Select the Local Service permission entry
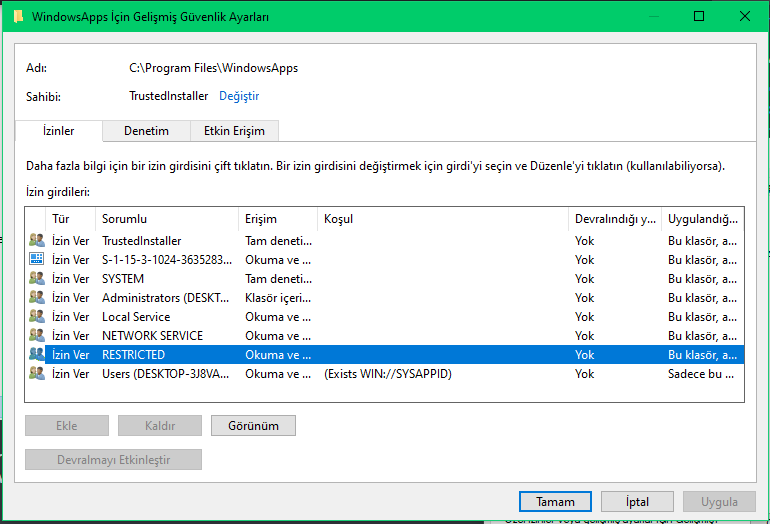 (385, 317)
